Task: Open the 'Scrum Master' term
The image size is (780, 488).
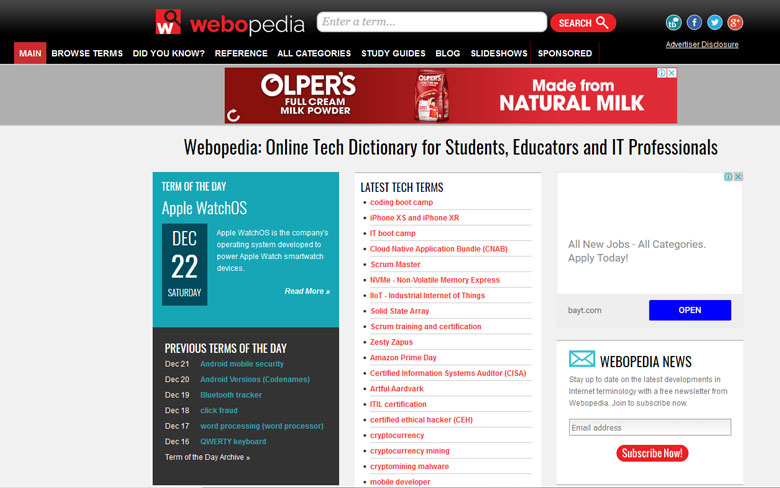Action: coord(395,264)
